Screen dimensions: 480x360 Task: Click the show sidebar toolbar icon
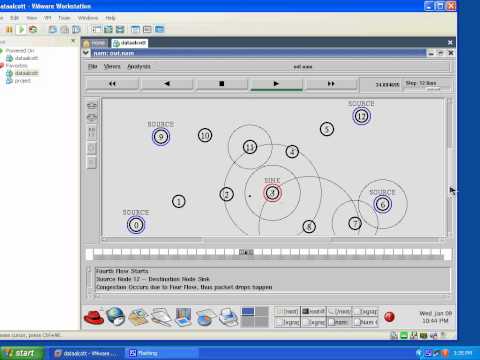point(96,29)
